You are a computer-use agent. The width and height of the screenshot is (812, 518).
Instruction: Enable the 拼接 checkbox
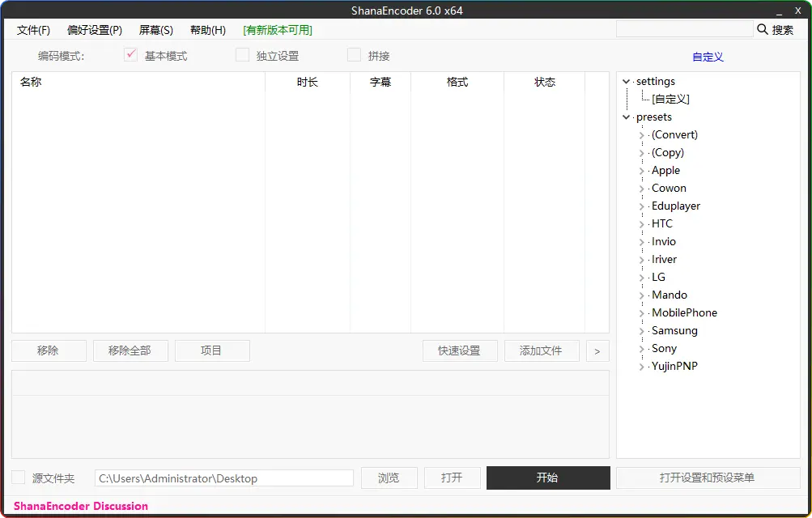tap(354, 55)
